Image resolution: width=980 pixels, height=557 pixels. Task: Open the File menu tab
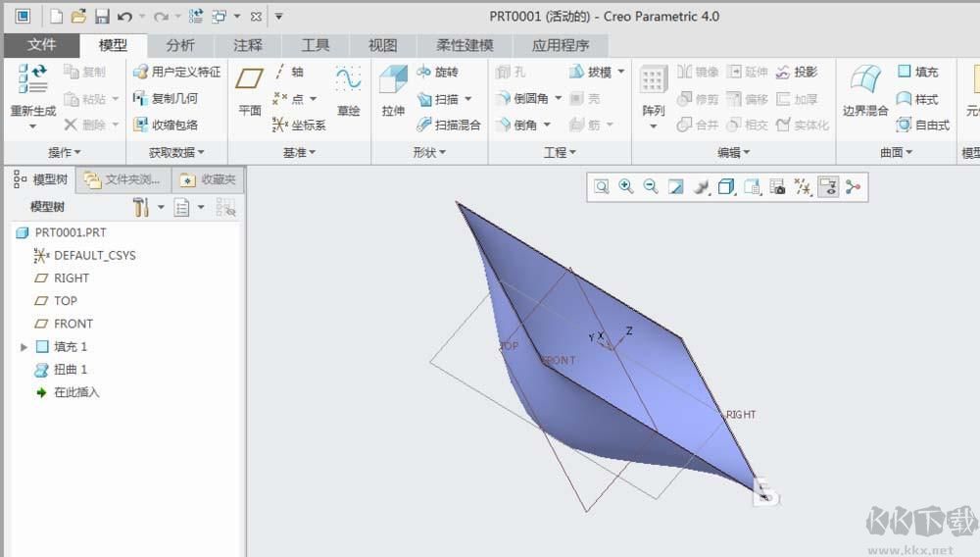click(x=42, y=45)
